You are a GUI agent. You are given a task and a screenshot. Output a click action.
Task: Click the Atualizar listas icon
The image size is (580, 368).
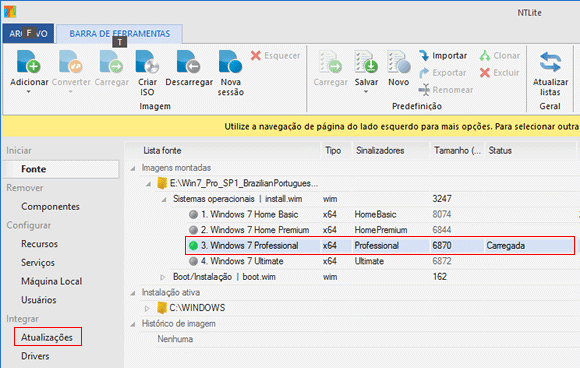coord(550,62)
